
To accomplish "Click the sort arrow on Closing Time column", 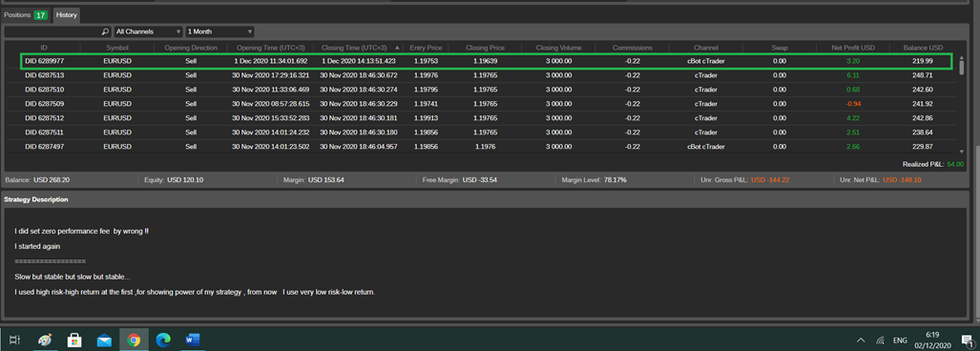I will point(396,48).
